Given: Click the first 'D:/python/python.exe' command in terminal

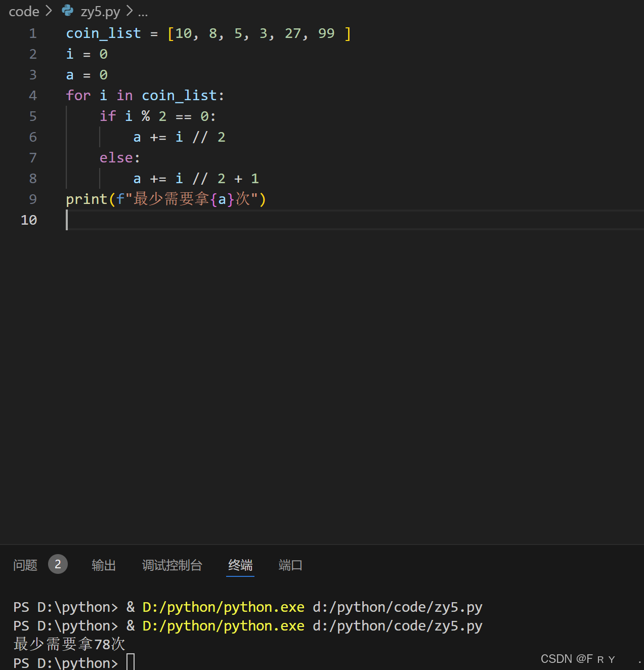Looking at the screenshot, I should pyautogui.click(x=224, y=607).
